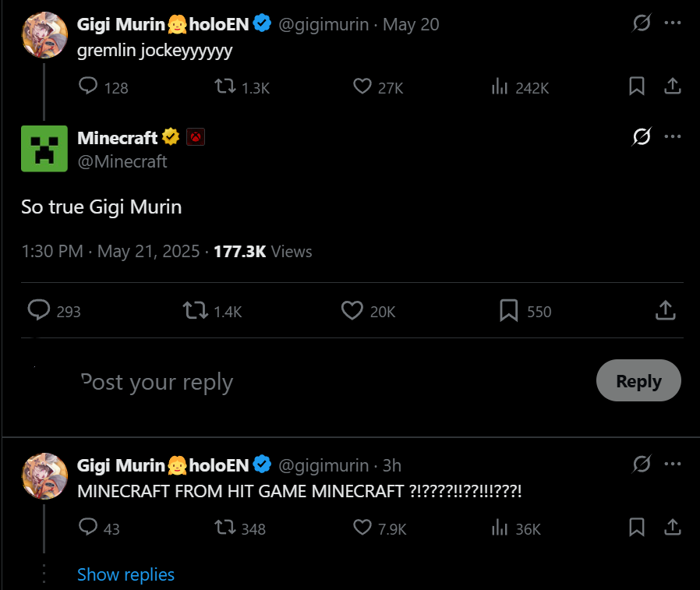
Task: Repost the Minecraft tweet with 1.4K reposts
Action: pyautogui.click(x=195, y=311)
